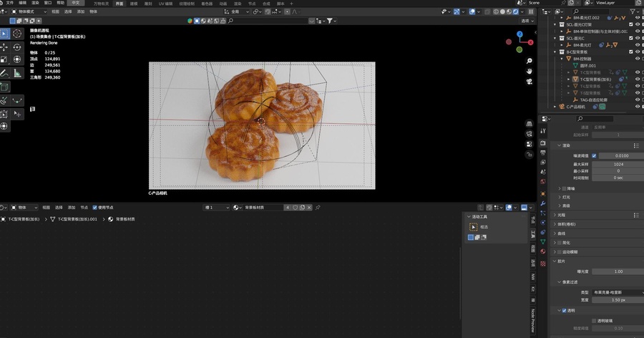Open the object mode (物体模式) dropdown
The image size is (644, 338).
coord(29,12)
